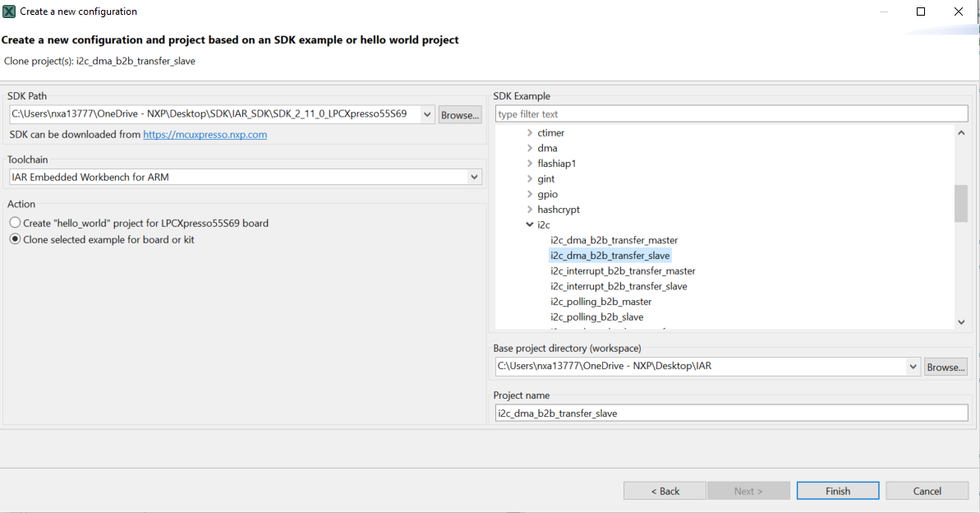Viewport: 980px width, 513px height.
Task: Click the application icon in title bar
Action: pos(9,12)
